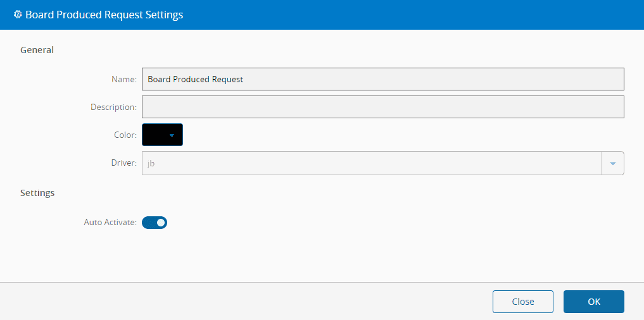
Task: Select the General section heading
Action: coord(37,50)
